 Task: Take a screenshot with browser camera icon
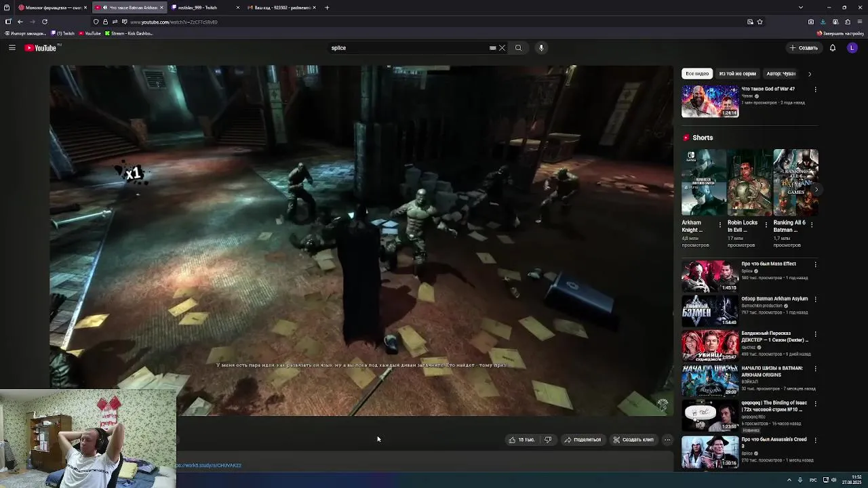[810, 22]
